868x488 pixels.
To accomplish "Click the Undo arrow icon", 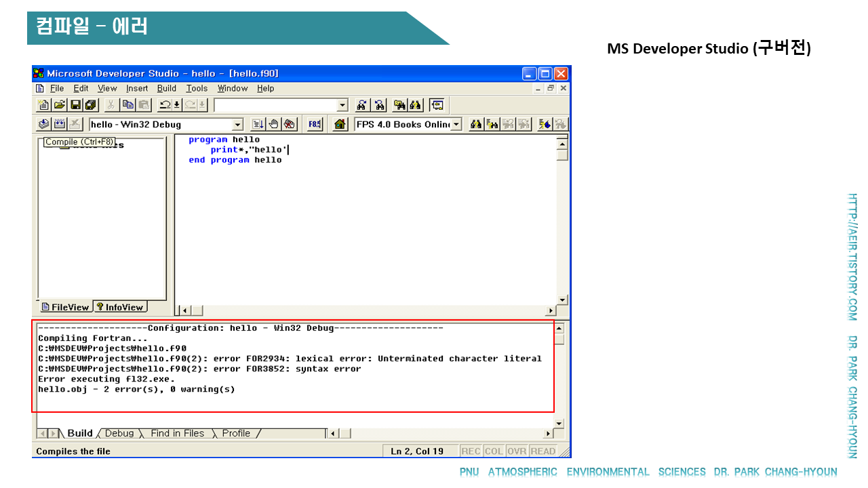I will coord(165,105).
